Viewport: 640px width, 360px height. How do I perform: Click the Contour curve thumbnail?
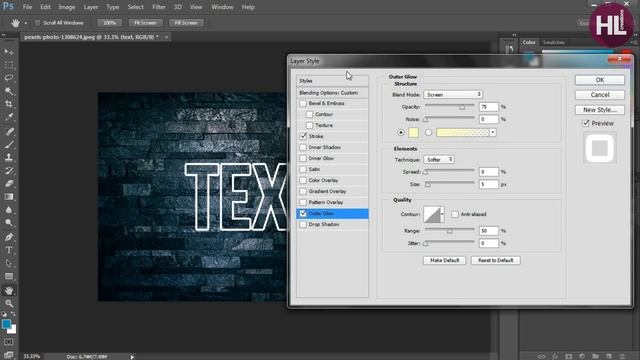click(432, 215)
